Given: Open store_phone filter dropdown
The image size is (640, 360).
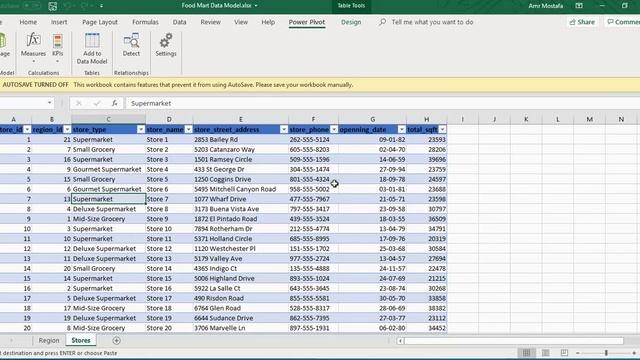Looking at the screenshot, I should coord(334,129).
